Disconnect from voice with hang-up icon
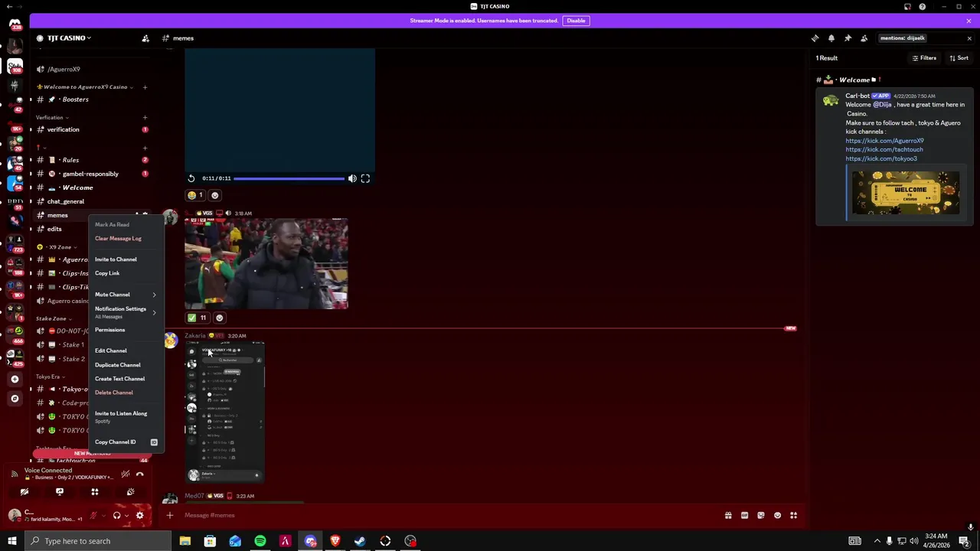Image resolution: width=980 pixels, height=551 pixels. click(x=140, y=474)
